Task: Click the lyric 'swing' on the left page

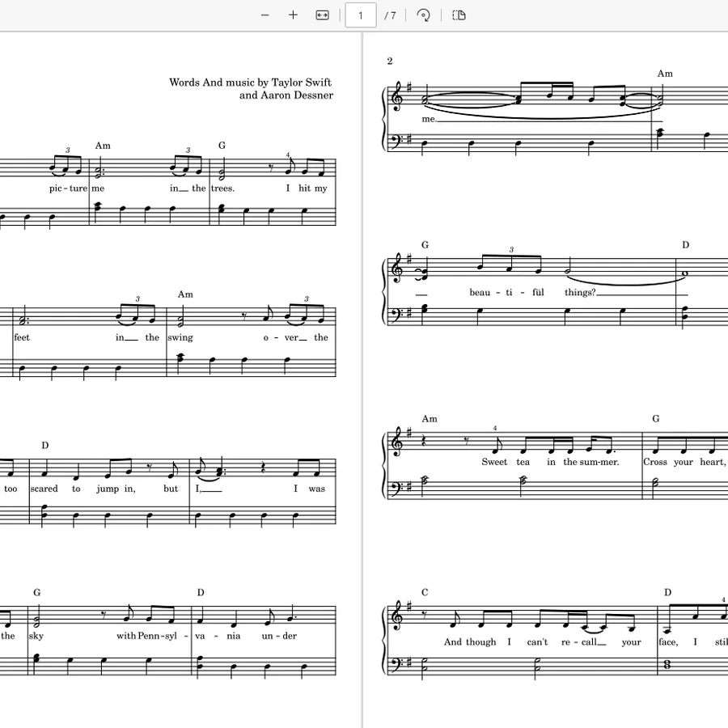Action: tap(180, 337)
